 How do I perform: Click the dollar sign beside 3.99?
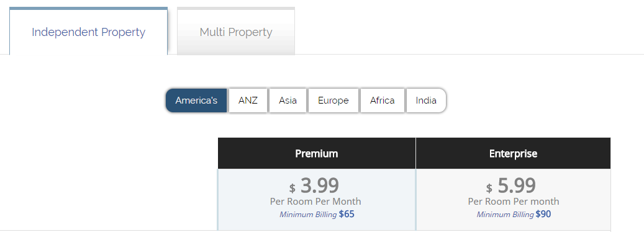(x=292, y=188)
